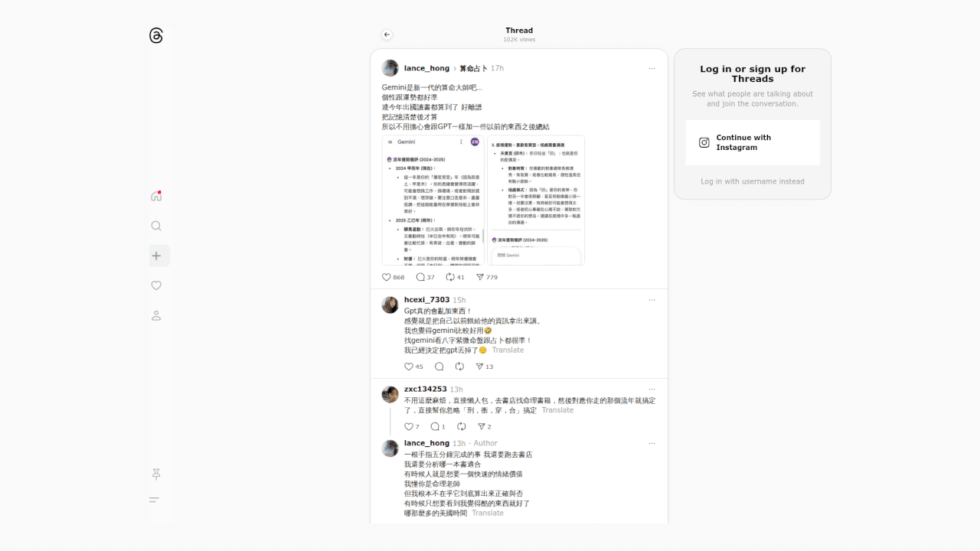This screenshot has height=551, width=980.
Task: Click the 15h timestamp on hcexi_7303's reply
Action: tap(459, 300)
